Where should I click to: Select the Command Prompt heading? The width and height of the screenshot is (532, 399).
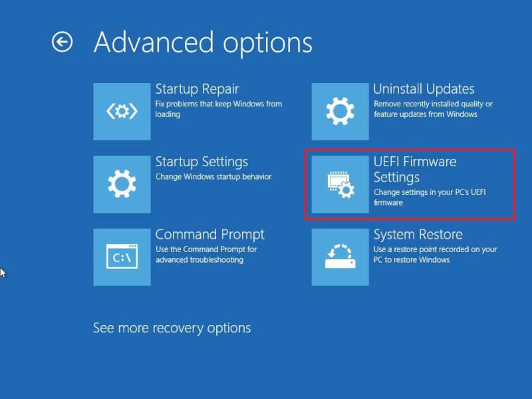210,235
